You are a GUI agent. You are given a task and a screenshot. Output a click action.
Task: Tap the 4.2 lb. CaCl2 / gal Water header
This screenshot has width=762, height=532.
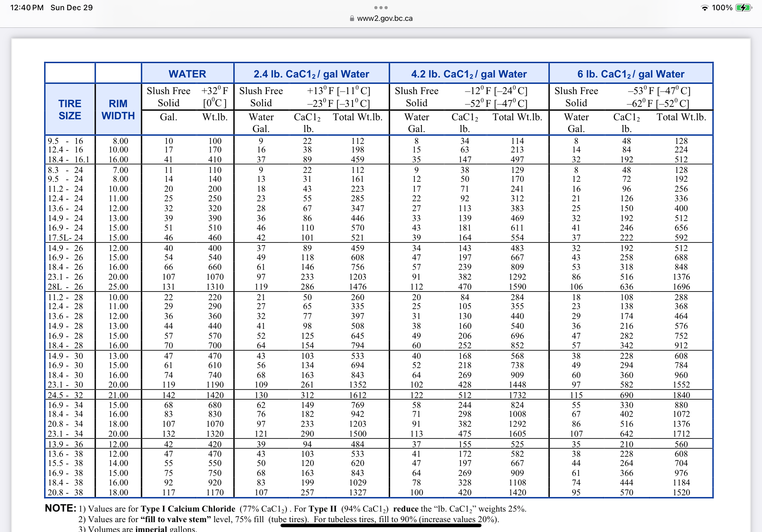click(x=469, y=74)
